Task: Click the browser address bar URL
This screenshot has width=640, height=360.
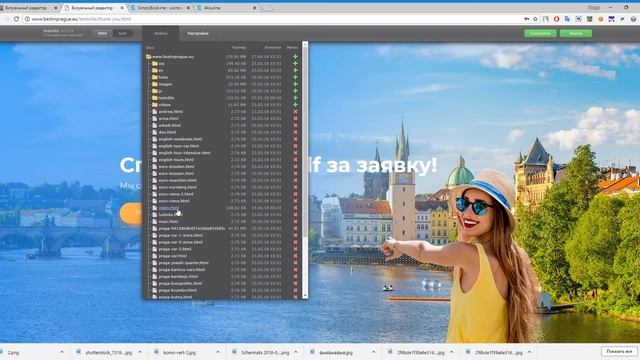Action: point(82,19)
